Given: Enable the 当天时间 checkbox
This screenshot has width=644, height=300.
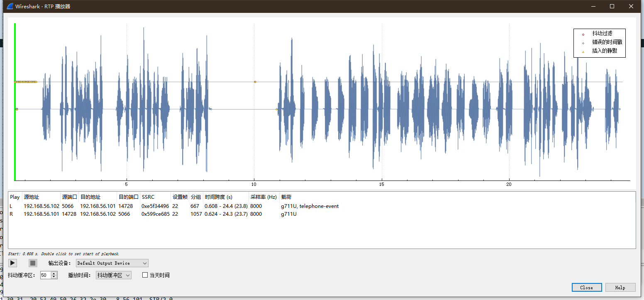Looking at the screenshot, I should (144, 275).
